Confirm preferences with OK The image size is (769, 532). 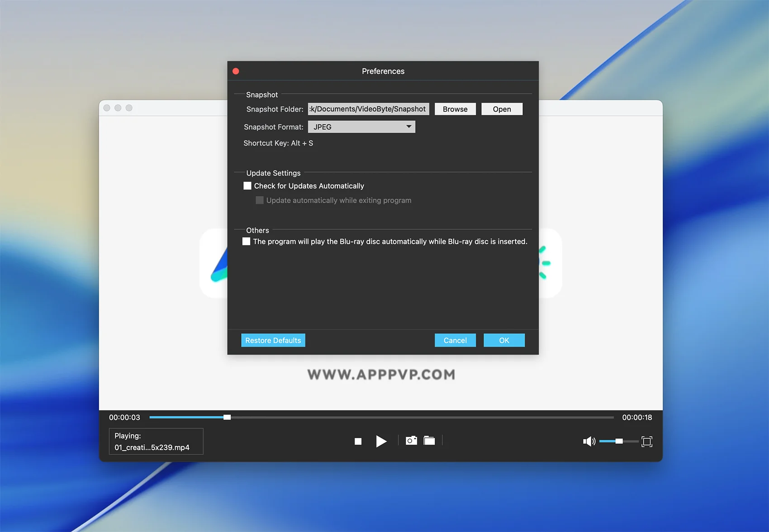504,340
